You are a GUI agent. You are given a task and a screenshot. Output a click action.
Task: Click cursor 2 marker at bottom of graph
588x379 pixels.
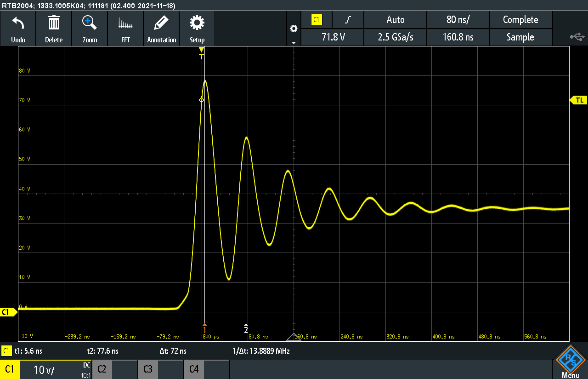click(x=246, y=328)
